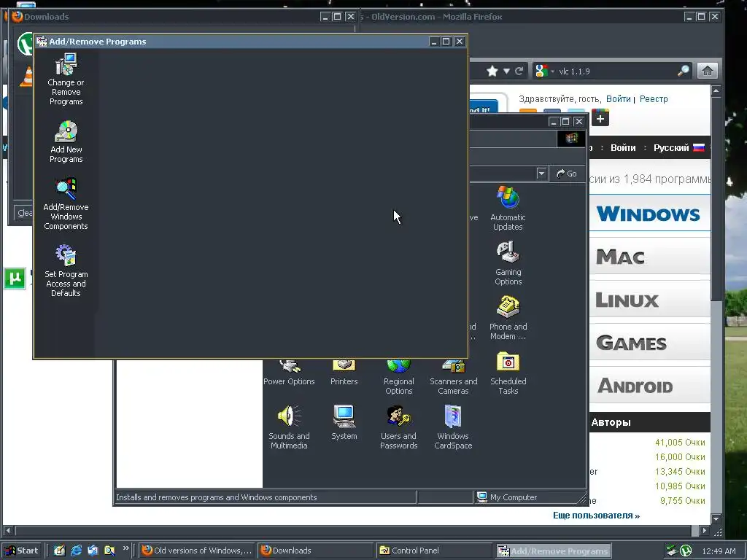The height and width of the screenshot is (560, 747).
Task: Click Go button in Control Panel
Action: tap(567, 174)
